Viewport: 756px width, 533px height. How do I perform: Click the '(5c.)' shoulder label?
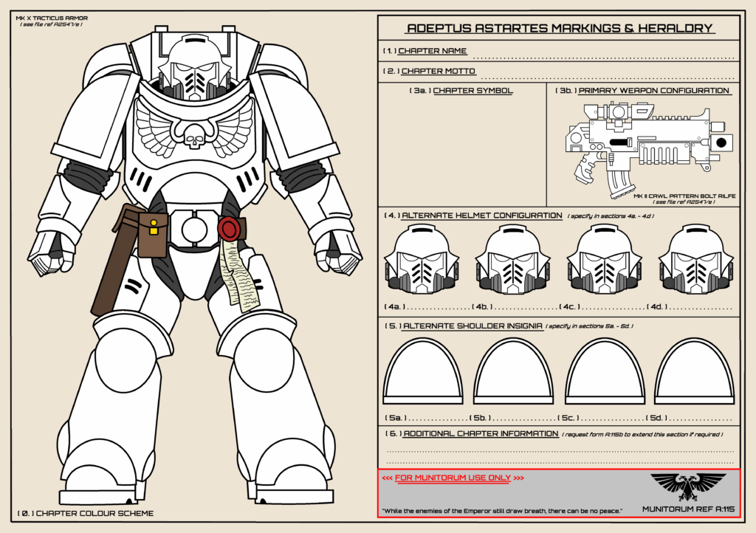coord(568,418)
